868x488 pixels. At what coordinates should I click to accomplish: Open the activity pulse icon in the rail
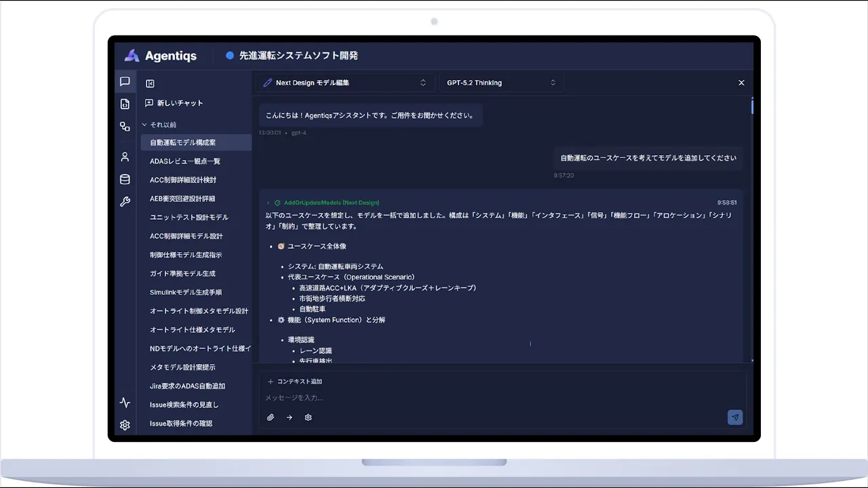[x=125, y=403]
